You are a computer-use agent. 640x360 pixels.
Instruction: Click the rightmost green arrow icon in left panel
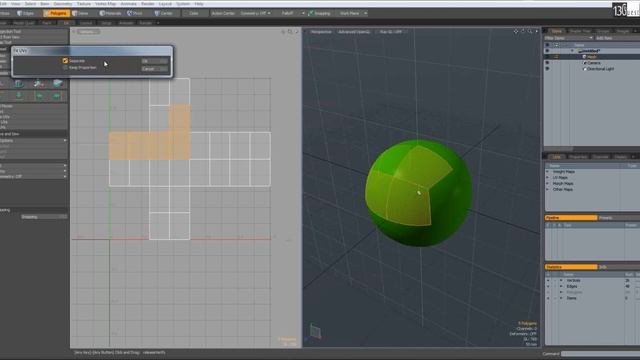57,96
